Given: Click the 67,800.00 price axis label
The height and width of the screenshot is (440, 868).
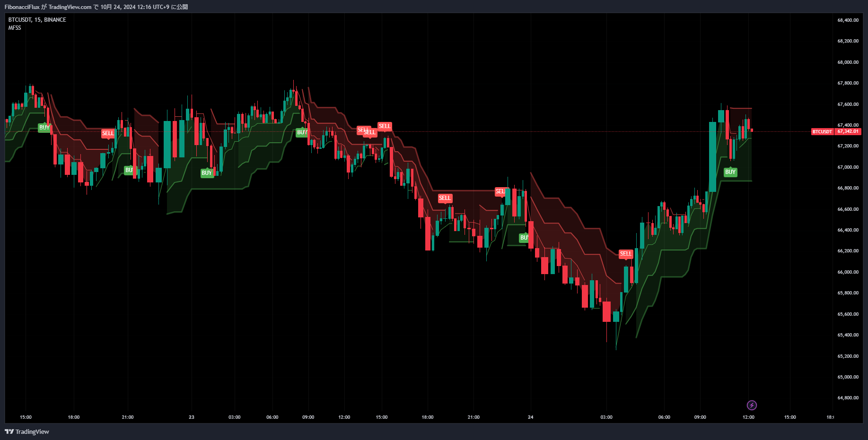Looking at the screenshot, I should (x=848, y=83).
